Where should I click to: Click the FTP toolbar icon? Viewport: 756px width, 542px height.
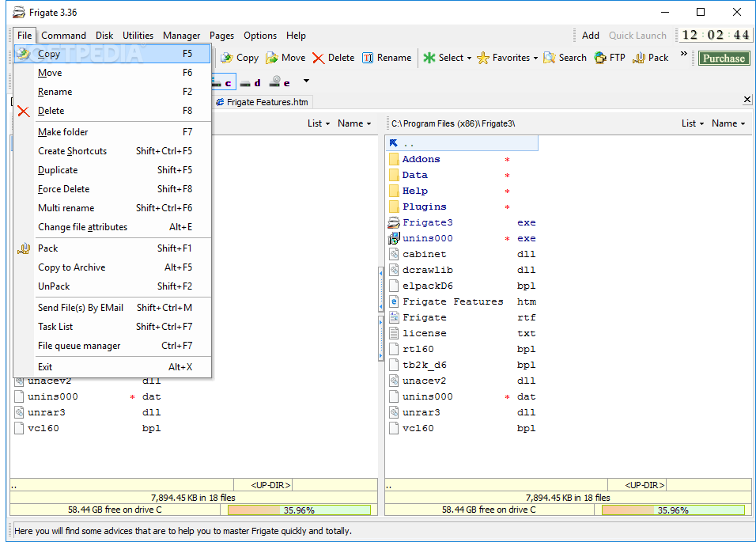pos(600,58)
